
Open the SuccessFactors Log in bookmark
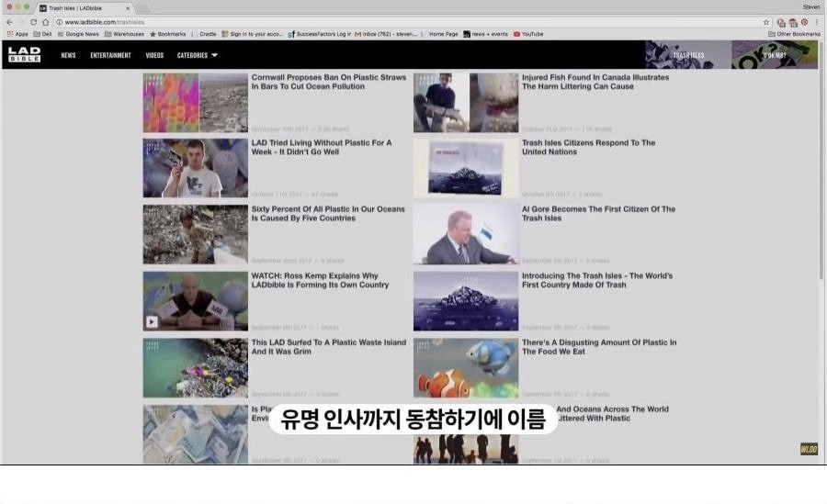click(x=319, y=34)
